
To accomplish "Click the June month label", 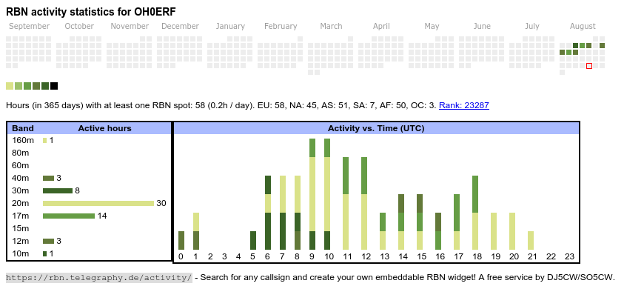I will coord(482,27).
